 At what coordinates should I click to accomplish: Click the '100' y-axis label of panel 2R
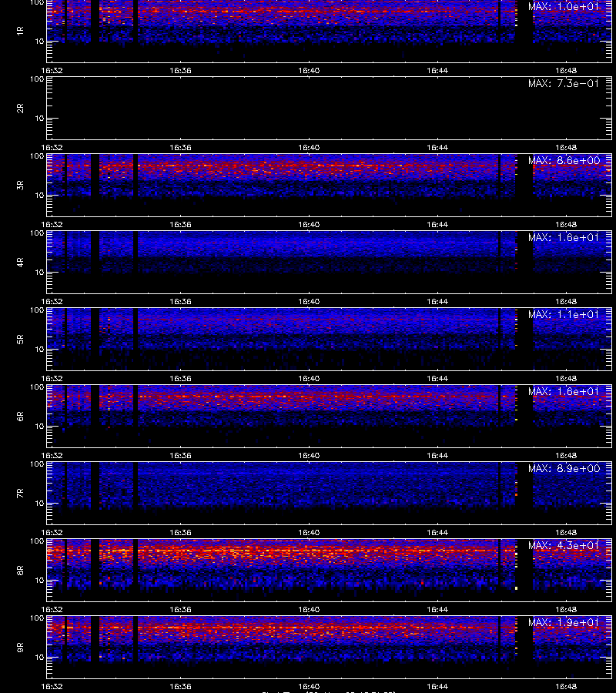37,79
